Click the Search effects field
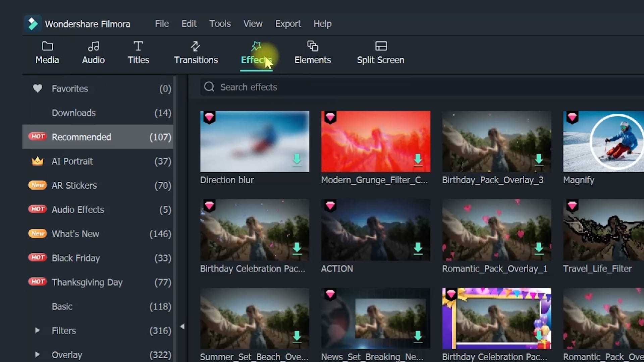This screenshot has height=362, width=644. pos(302,87)
